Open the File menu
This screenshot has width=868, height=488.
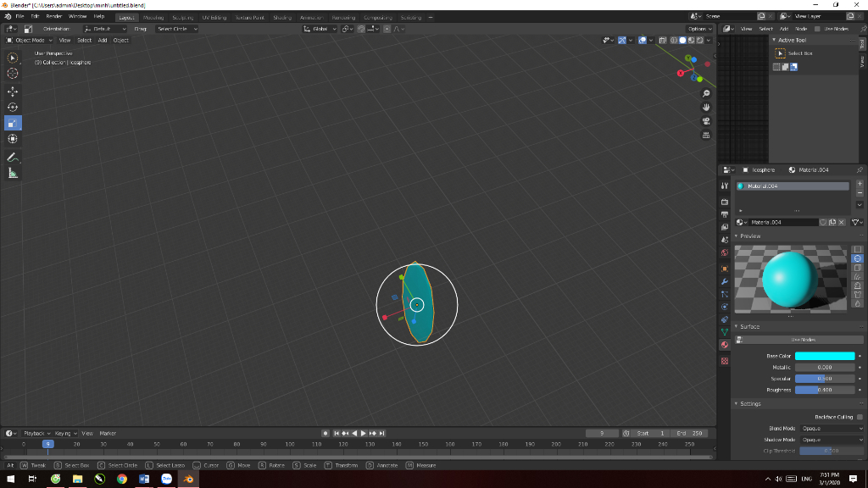[19, 17]
